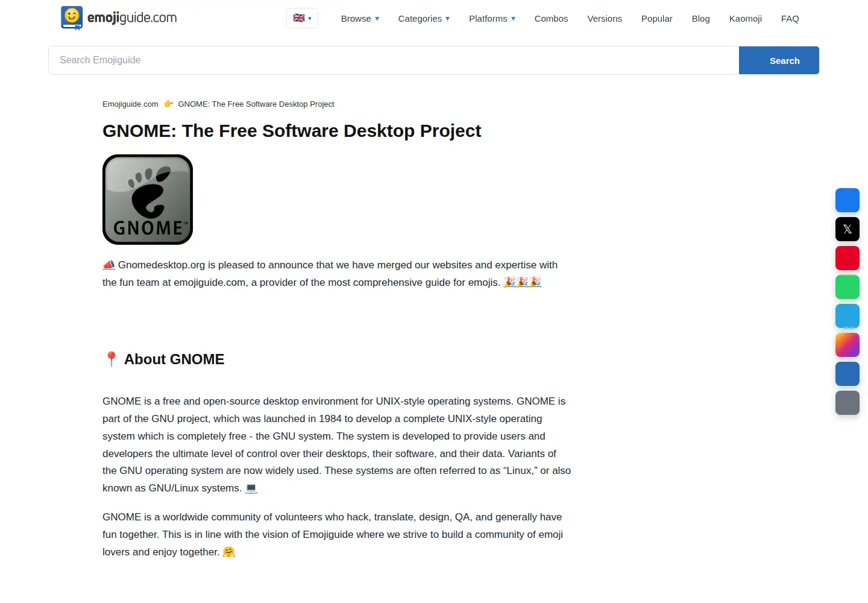Focus the Search Emojiguide input field
This screenshot has width=868, height=603.
[394, 60]
